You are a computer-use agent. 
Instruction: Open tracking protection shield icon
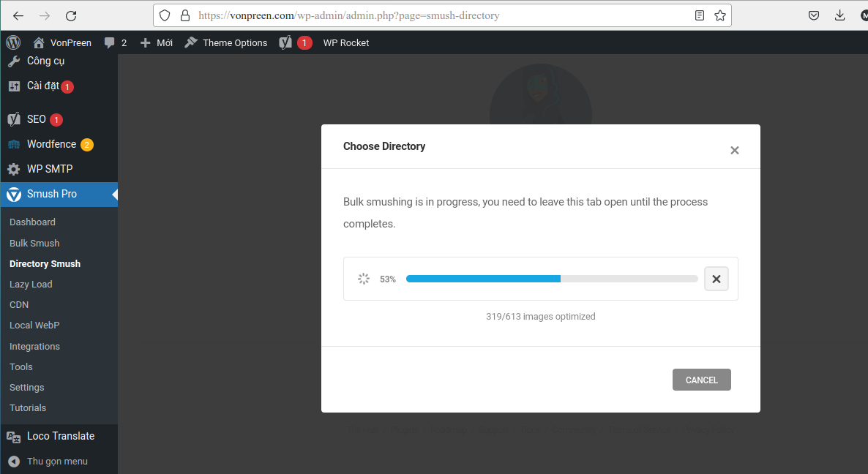165,15
